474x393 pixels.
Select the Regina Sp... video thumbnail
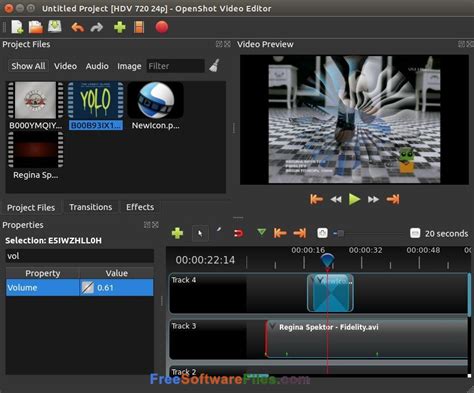click(35, 149)
